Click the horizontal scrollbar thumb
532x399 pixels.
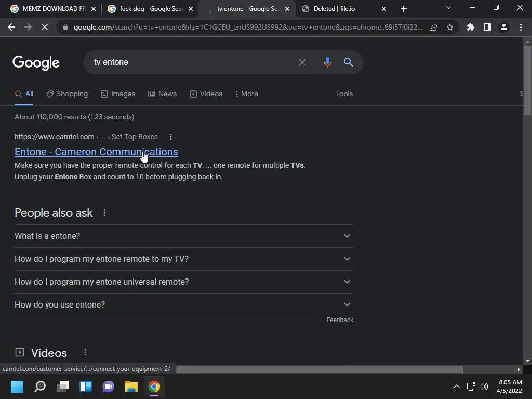pyautogui.click(x=320, y=369)
